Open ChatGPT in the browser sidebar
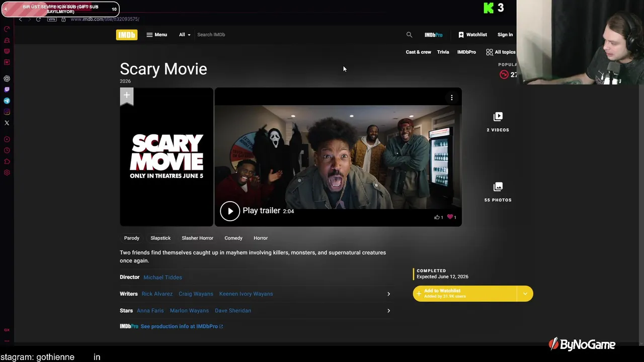 (7, 78)
